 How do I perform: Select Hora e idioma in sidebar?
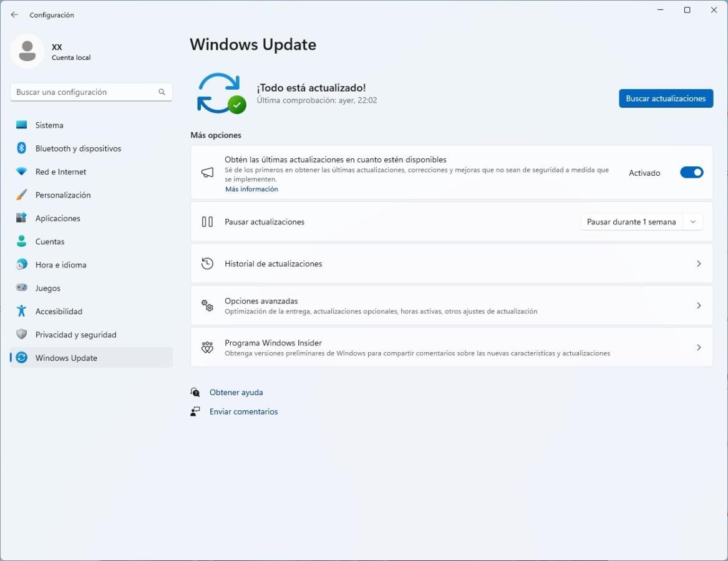click(61, 265)
